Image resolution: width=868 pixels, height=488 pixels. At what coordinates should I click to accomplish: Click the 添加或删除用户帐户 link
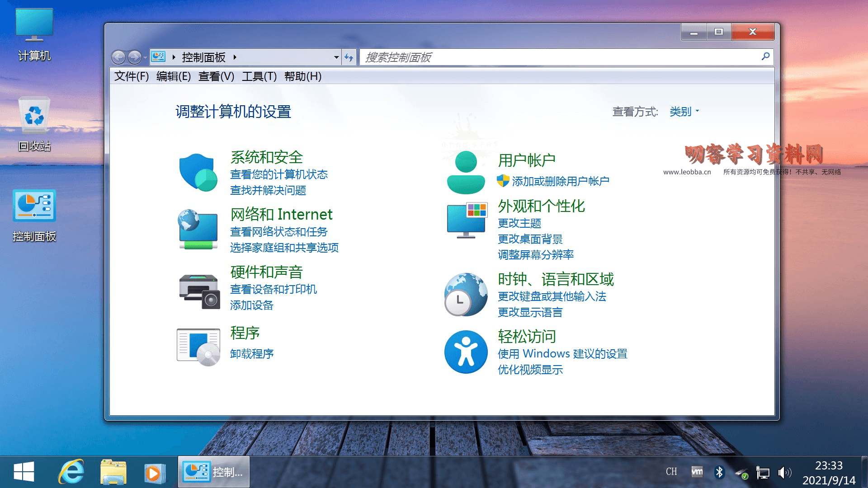[x=560, y=181]
